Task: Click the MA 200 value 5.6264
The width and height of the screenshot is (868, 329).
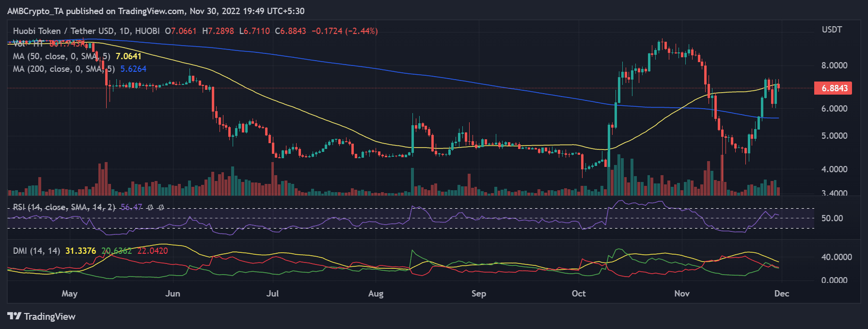Action: pyautogui.click(x=133, y=69)
